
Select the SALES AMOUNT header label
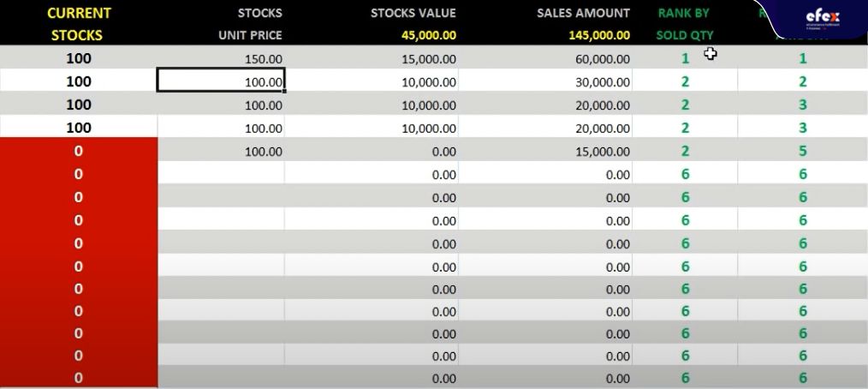583,13
